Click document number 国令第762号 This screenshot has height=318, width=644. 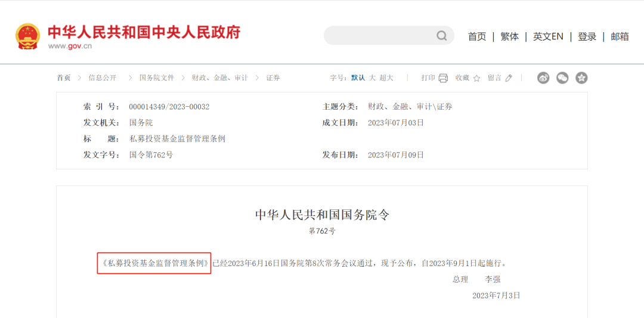click(x=151, y=155)
